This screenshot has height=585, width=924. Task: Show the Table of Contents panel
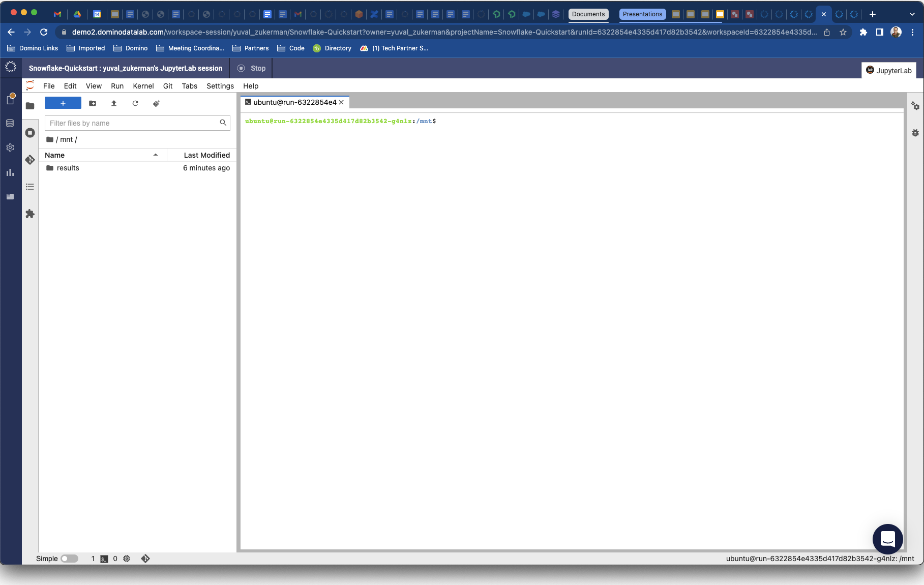click(x=30, y=187)
